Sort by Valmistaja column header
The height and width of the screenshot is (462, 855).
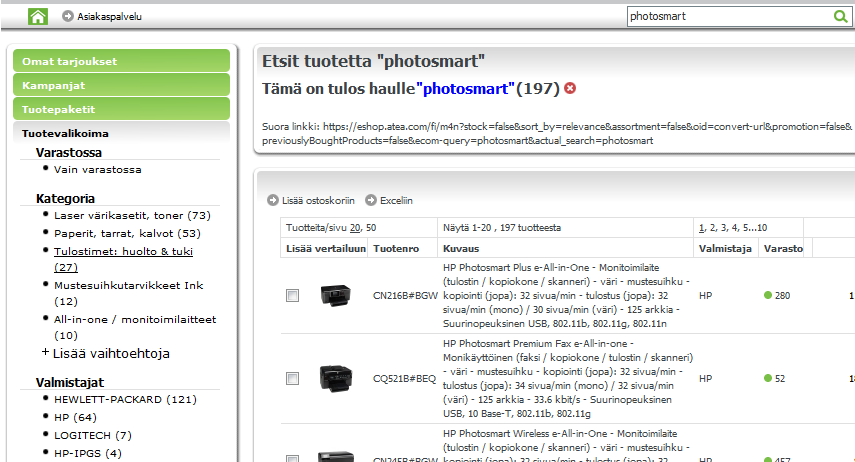pyautogui.click(x=725, y=249)
